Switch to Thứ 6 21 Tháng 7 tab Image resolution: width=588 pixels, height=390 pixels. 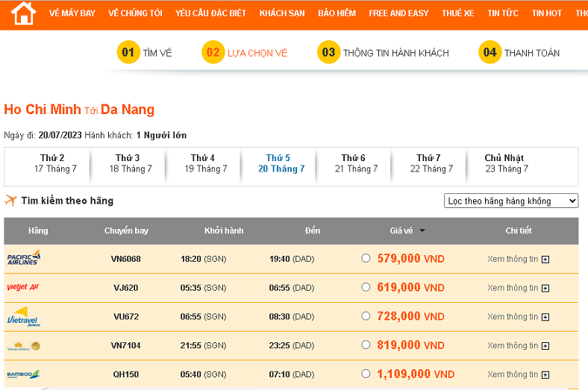(356, 163)
